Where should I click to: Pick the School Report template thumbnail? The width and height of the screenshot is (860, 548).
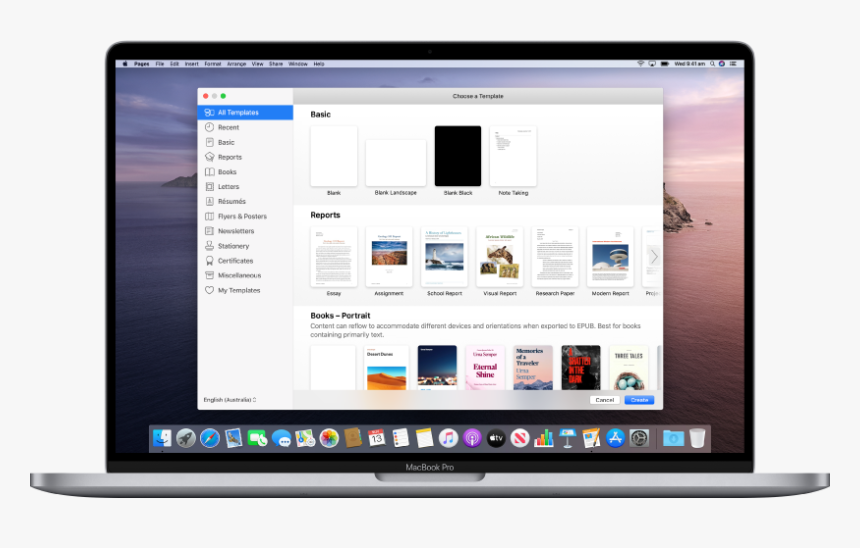point(444,256)
